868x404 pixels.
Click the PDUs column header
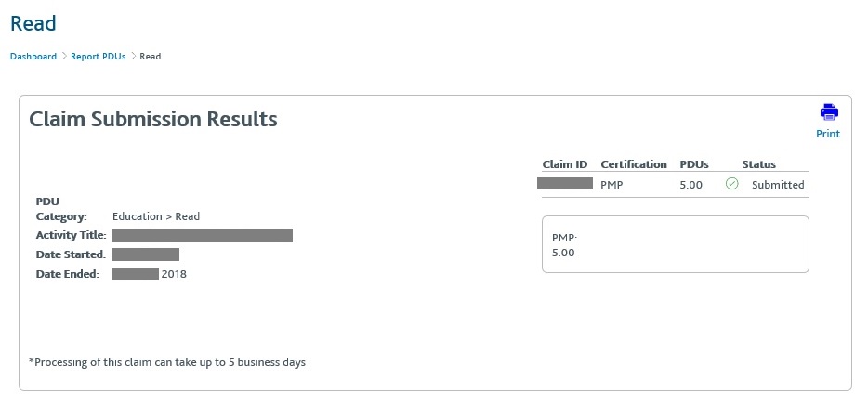694,164
